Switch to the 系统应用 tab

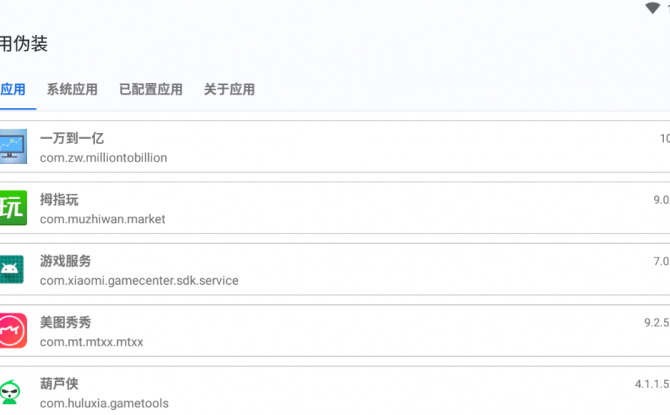[x=72, y=89]
